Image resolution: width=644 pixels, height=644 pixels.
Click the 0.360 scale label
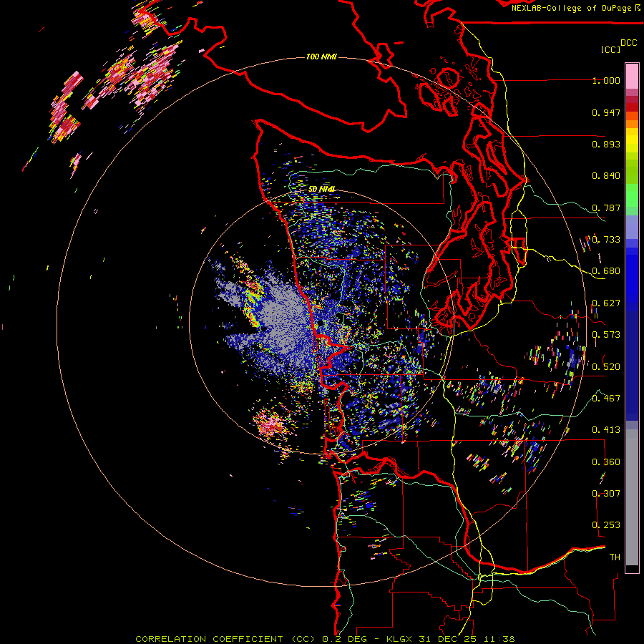(x=606, y=462)
